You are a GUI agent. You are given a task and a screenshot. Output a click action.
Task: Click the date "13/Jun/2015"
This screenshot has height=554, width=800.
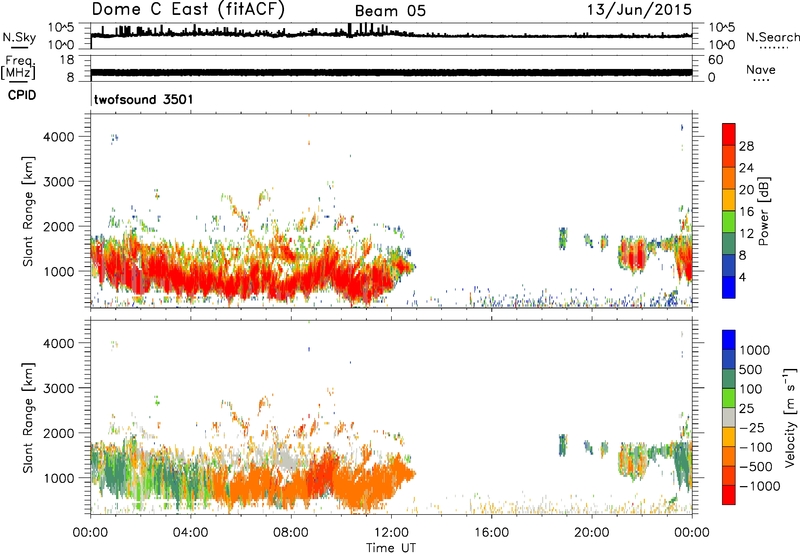click(639, 9)
